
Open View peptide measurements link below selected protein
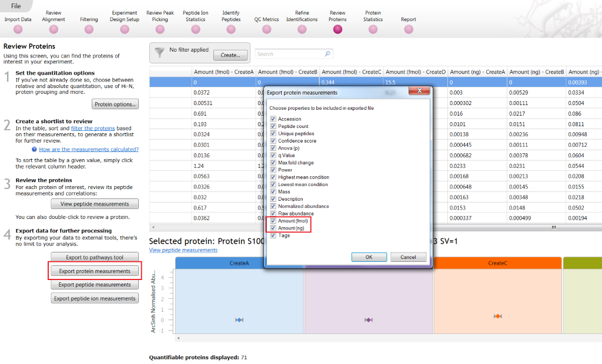pyautogui.click(x=183, y=250)
